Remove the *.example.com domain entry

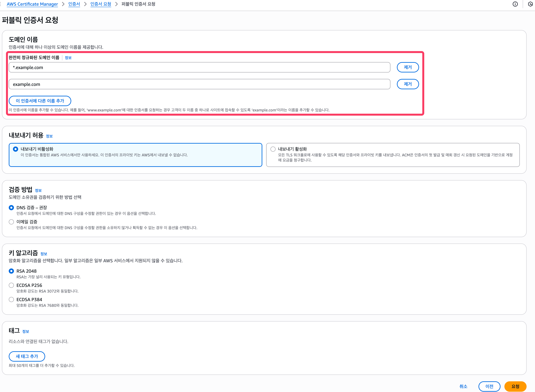coord(408,67)
